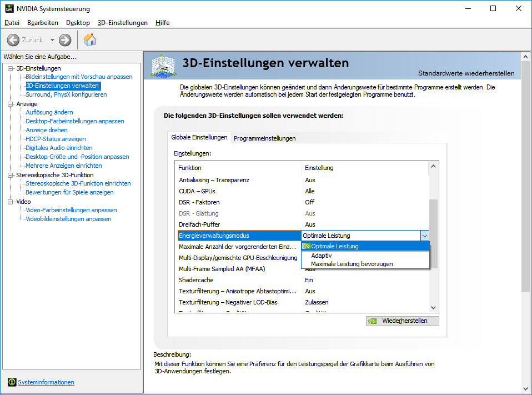532x395 pixels.
Task: Collapse the Stereoskopische 3D-Funktion tree node
Action: coord(11,175)
